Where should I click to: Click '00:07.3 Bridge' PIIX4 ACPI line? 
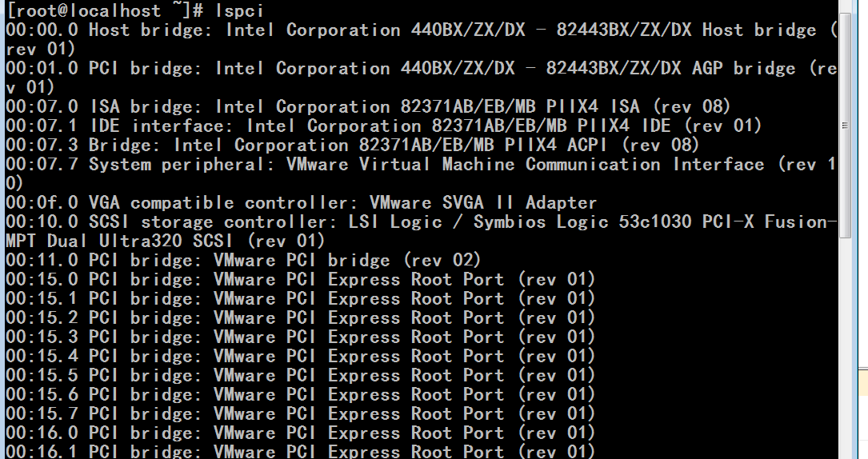(353, 145)
